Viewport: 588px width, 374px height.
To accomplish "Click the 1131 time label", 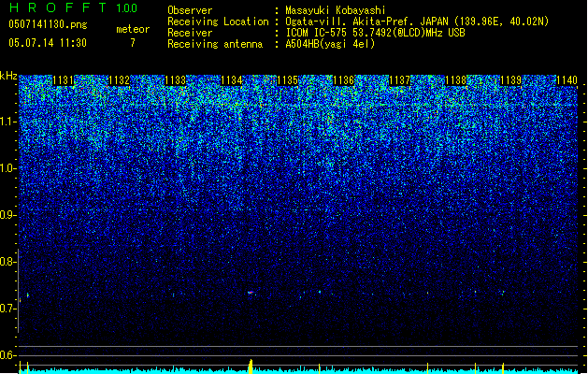I will point(63,80).
